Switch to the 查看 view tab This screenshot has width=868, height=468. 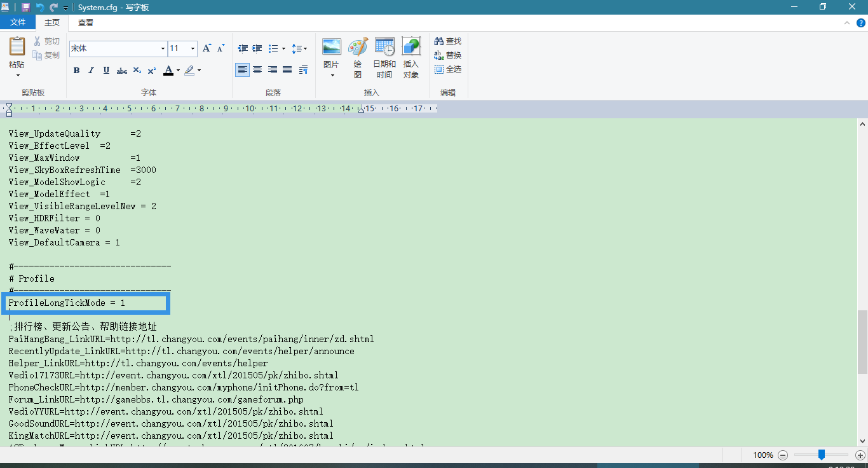point(86,22)
